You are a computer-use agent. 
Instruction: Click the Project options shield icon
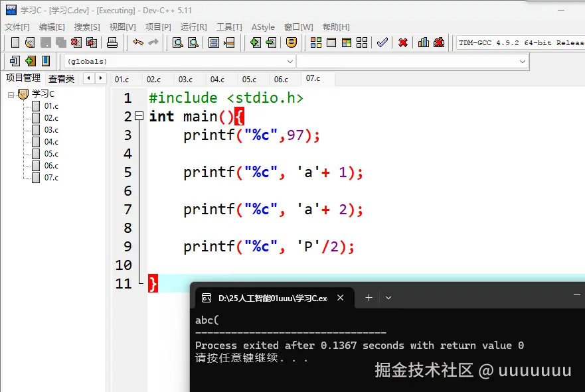tap(292, 42)
